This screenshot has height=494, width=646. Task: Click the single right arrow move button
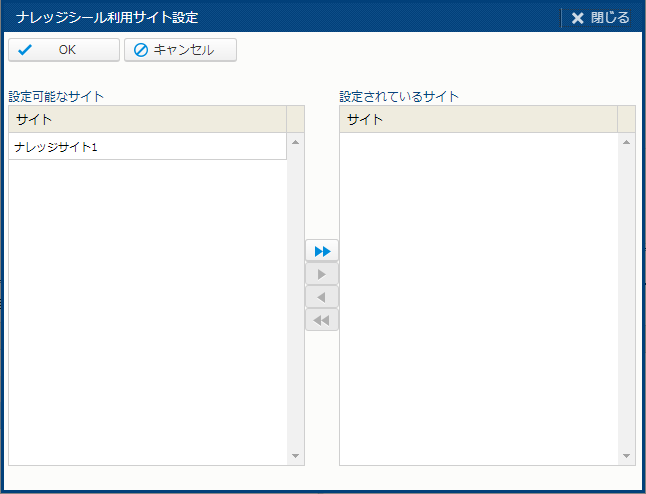click(322, 274)
